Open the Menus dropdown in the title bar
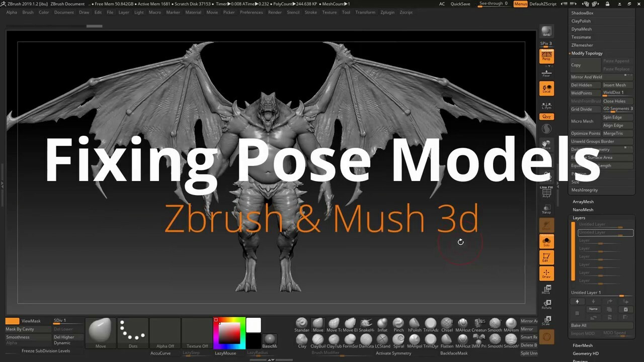The height and width of the screenshot is (362, 644). [x=521, y=3]
